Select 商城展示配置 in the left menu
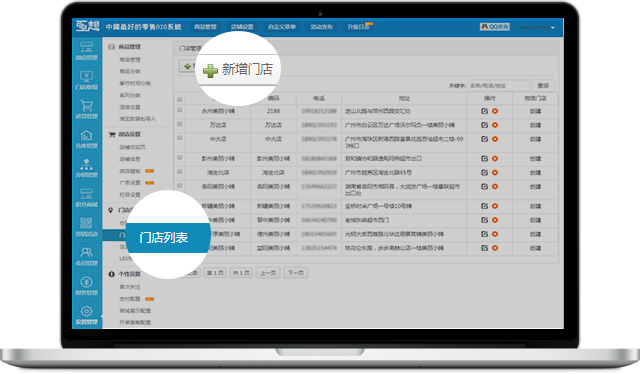 (x=135, y=311)
